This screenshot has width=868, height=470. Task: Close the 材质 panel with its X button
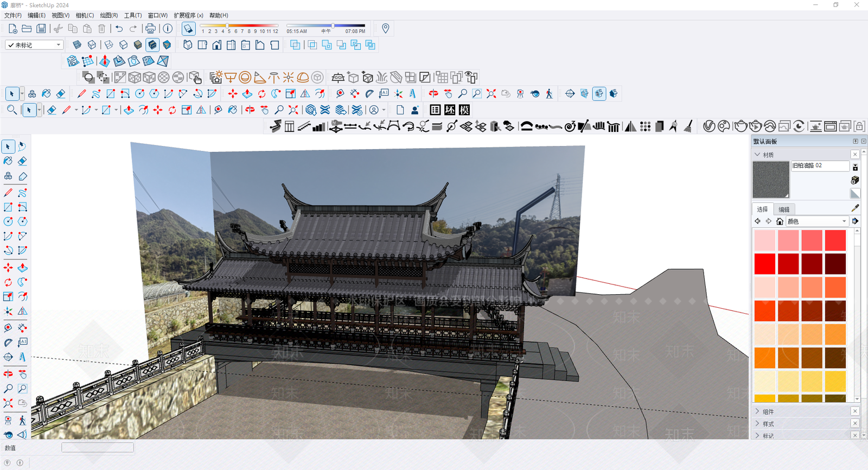pyautogui.click(x=855, y=155)
